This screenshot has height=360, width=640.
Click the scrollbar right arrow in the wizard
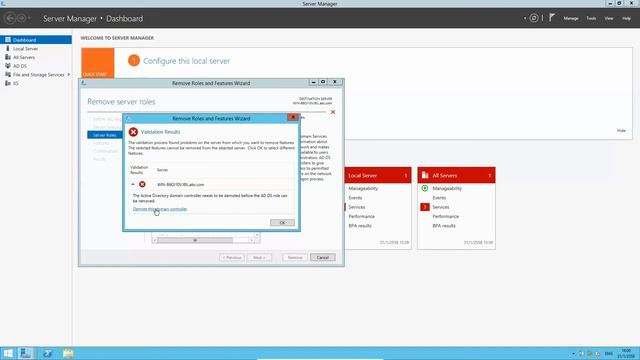(x=251, y=240)
